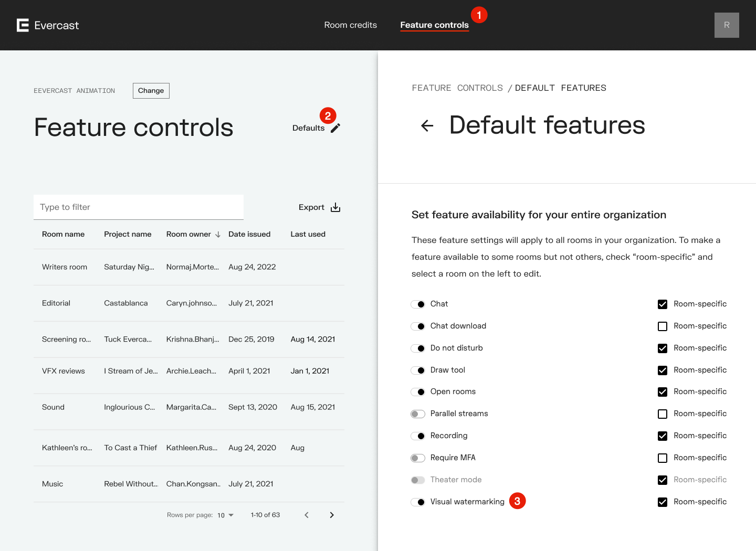This screenshot has height=551, width=756.
Task: Toggle the Do not disturb switch
Action: pyautogui.click(x=418, y=348)
